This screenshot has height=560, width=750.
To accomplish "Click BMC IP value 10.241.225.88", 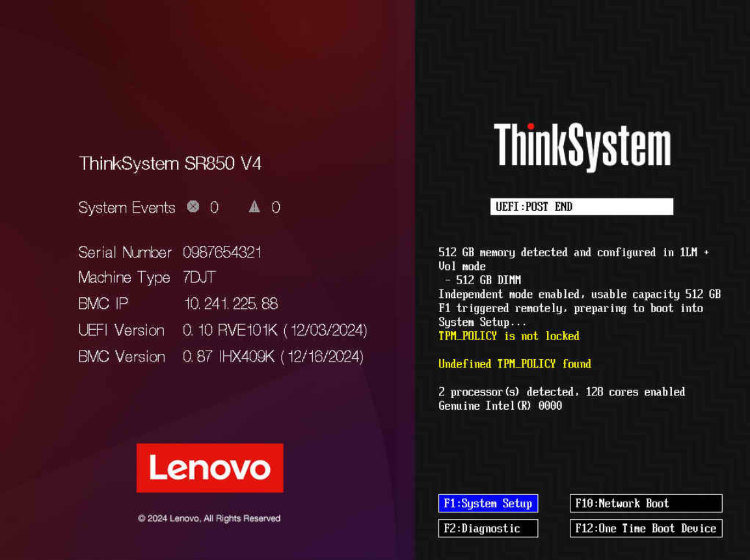I will coord(230,303).
